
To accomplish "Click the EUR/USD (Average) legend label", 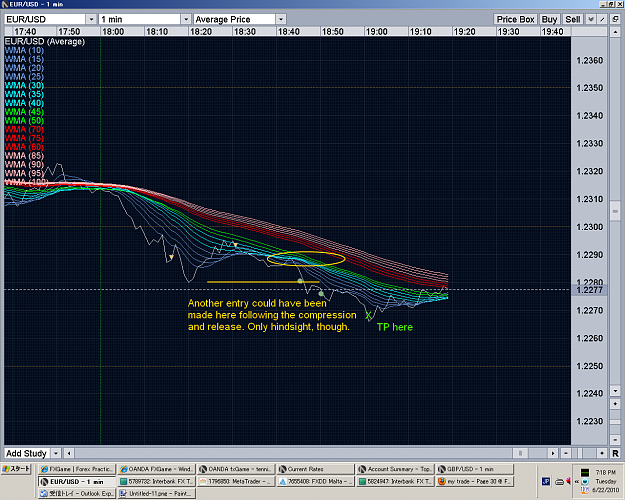I will (45, 41).
